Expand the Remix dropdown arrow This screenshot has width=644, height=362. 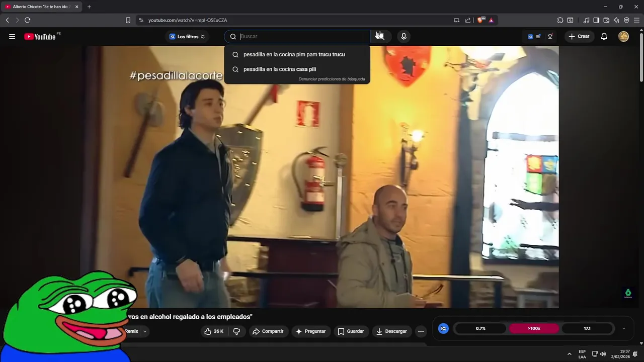145,331
